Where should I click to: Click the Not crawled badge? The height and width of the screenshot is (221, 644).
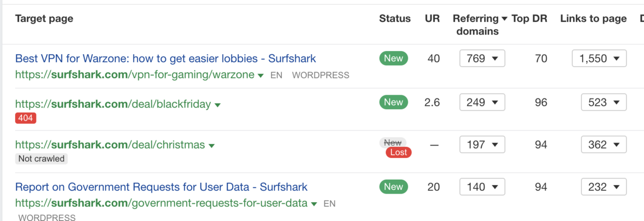(x=41, y=159)
